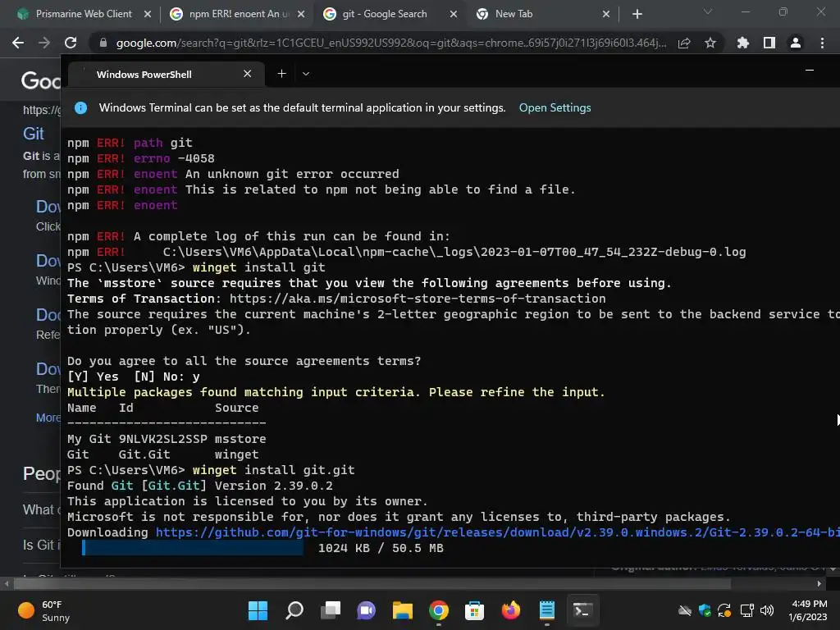Switch to Prismarine Web Client tab
840x630 pixels.
75,14
